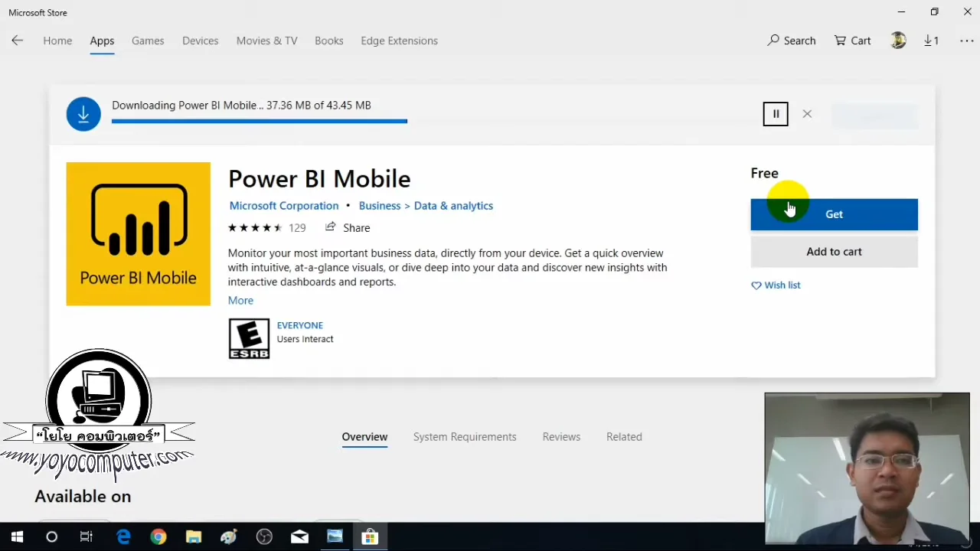Viewport: 980px width, 551px height.
Task: Click the user profile picture
Action: click(x=898, y=41)
